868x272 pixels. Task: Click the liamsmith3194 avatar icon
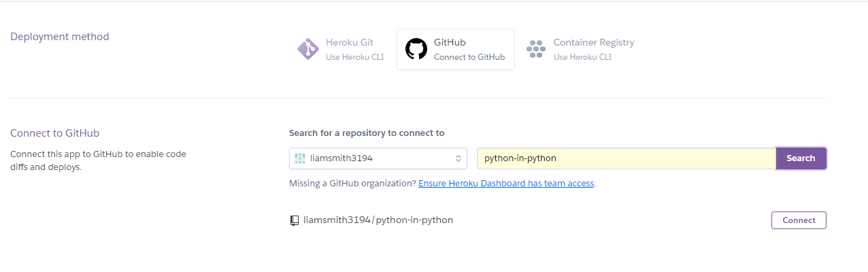pos(299,158)
